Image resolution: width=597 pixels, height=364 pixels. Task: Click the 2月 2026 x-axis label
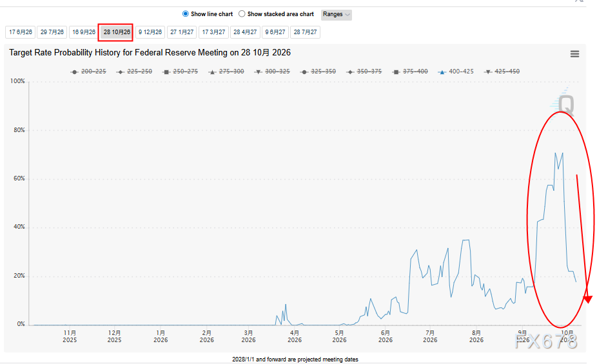click(207, 336)
